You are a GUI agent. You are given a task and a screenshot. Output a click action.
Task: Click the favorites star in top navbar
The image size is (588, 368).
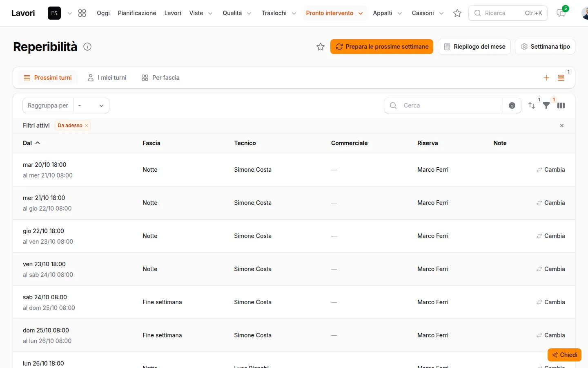tap(457, 13)
